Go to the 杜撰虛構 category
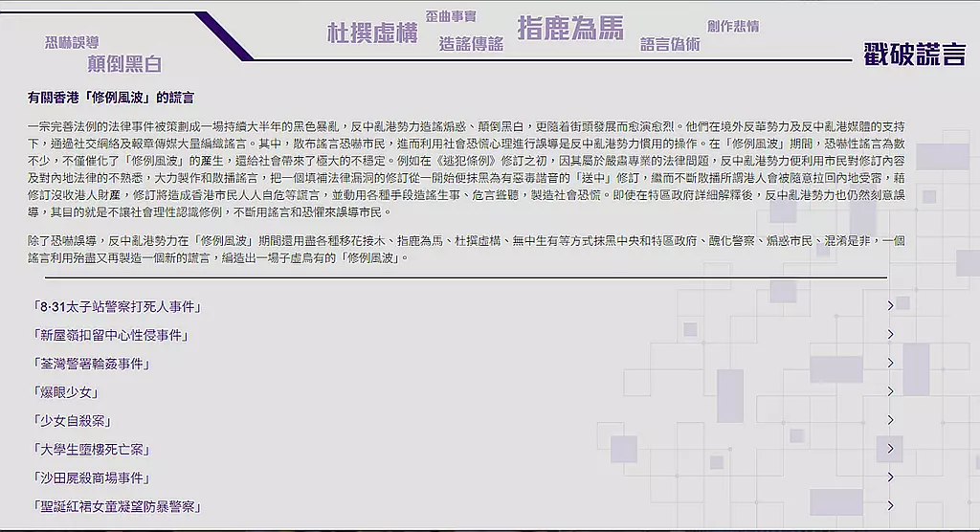The width and height of the screenshot is (980, 532). (x=372, y=33)
